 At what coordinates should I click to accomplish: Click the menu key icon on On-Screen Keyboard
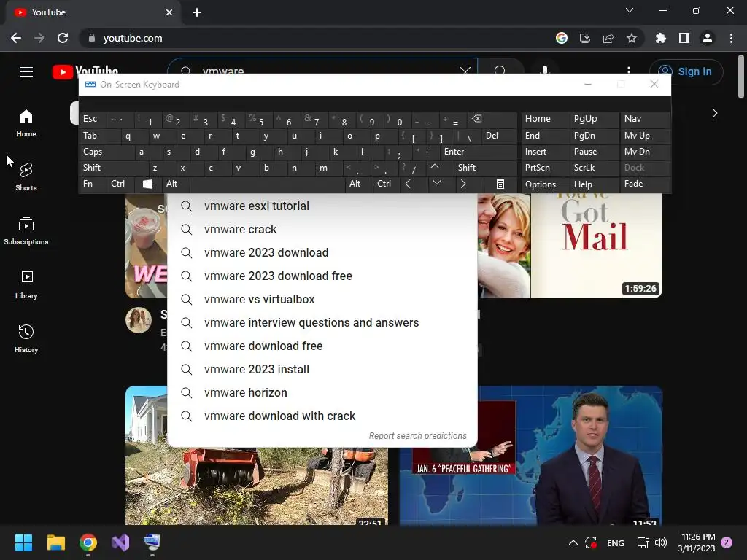coord(500,184)
